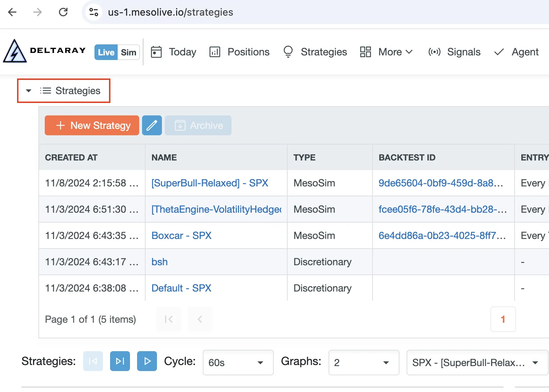549x392 pixels.
Task: Click the New Strategy button
Action: [x=92, y=125]
